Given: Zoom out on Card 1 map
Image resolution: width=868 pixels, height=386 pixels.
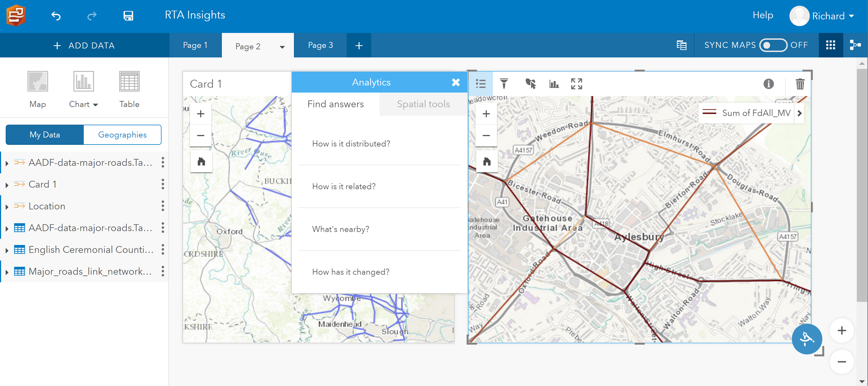Looking at the screenshot, I should click(x=201, y=135).
